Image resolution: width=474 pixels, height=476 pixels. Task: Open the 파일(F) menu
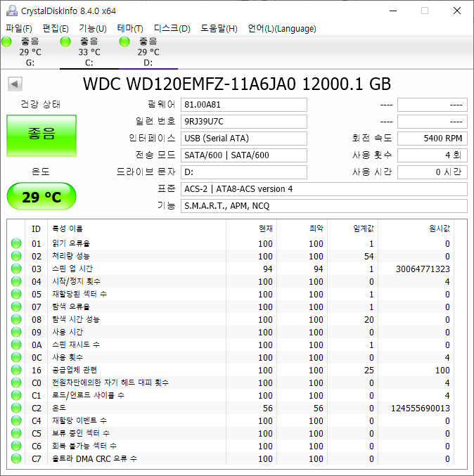(x=19, y=29)
